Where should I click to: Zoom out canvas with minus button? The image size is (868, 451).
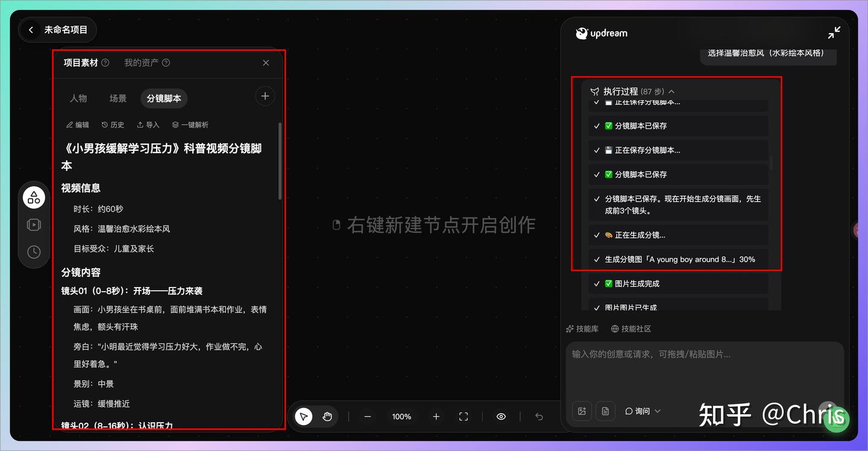pyautogui.click(x=367, y=417)
